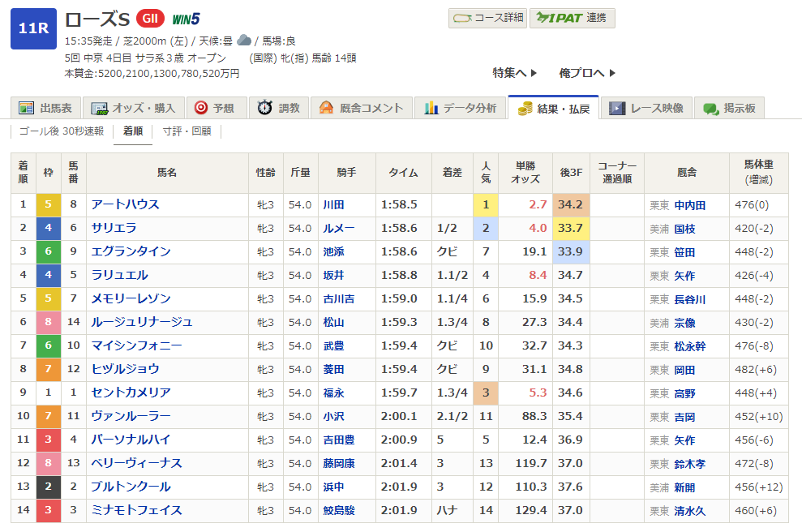Switch to the 調教 tab
Image resolution: width=802 pixels, height=532 pixels.
279,108
